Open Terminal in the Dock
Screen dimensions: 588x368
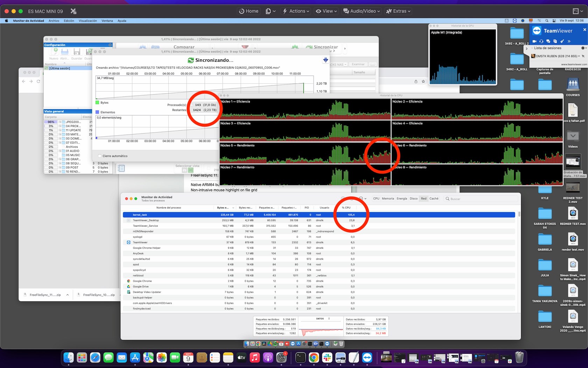[x=301, y=357]
